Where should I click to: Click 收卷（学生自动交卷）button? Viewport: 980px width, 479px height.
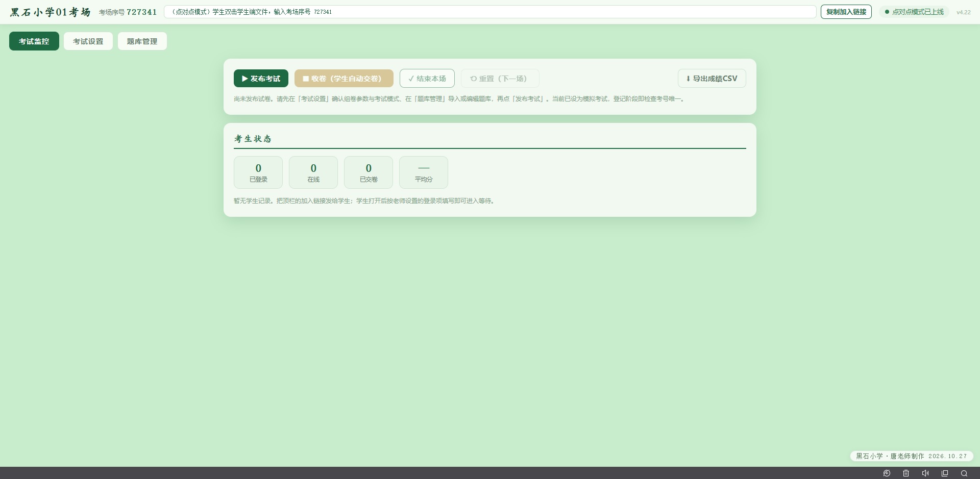click(344, 79)
